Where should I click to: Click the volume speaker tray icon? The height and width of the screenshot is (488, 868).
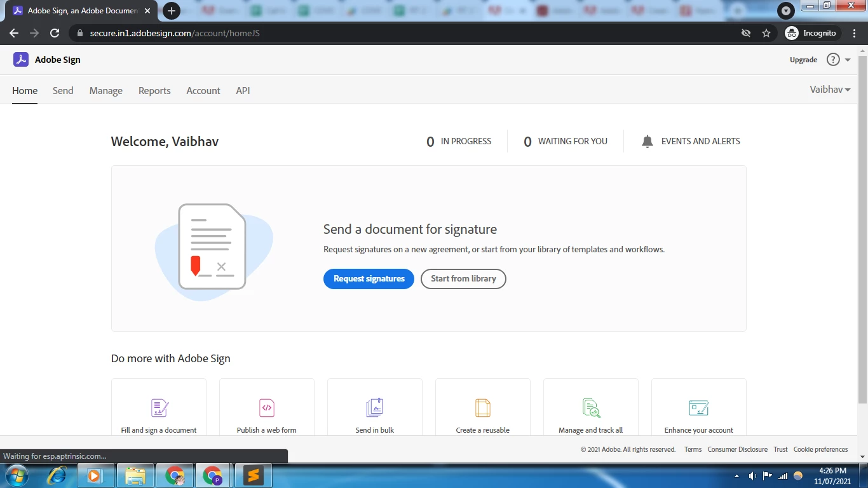coord(752,476)
